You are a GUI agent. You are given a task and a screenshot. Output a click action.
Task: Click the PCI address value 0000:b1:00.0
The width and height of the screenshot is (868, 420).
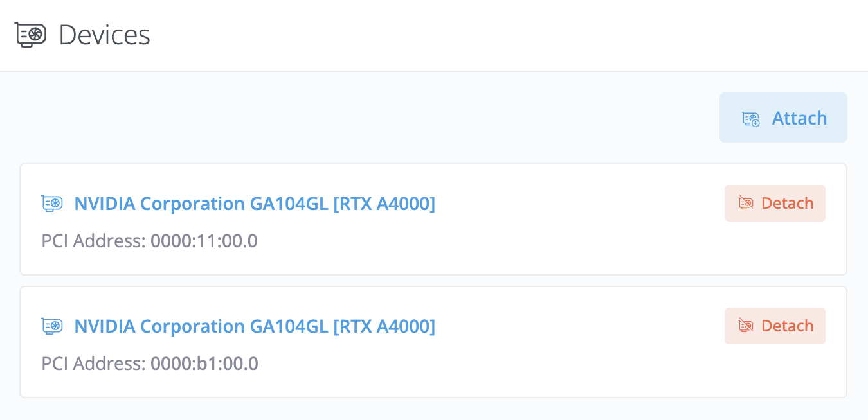[204, 363]
